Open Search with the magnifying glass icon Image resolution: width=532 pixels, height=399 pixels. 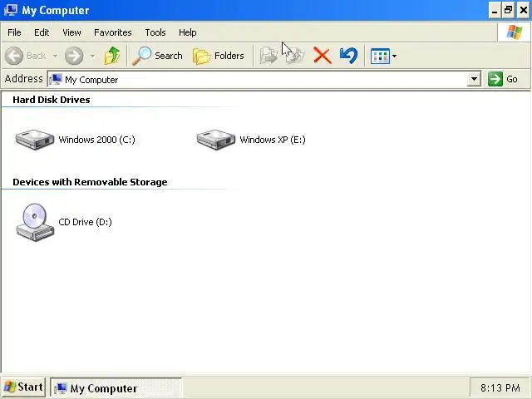point(141,56)
